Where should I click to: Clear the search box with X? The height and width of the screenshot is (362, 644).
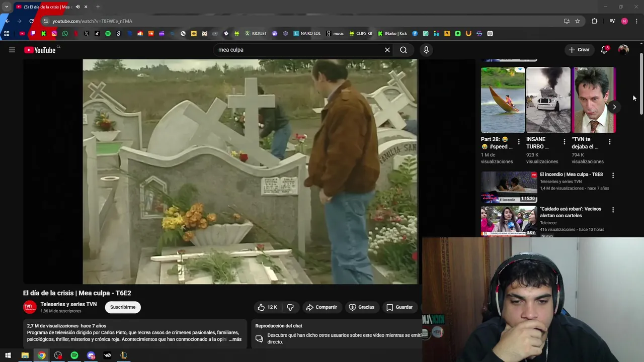click(x=387, y=50)
